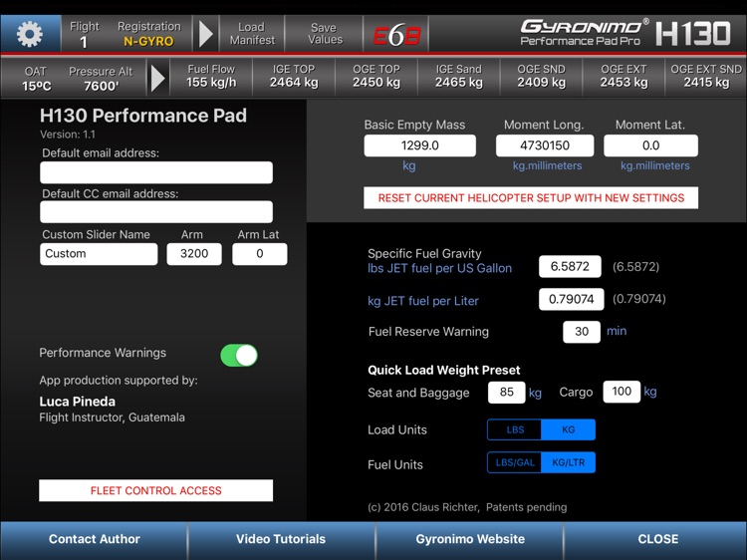Tap the OGE SND 2409 kg readout
Screen dimensions: 747x560
point(541,77)
